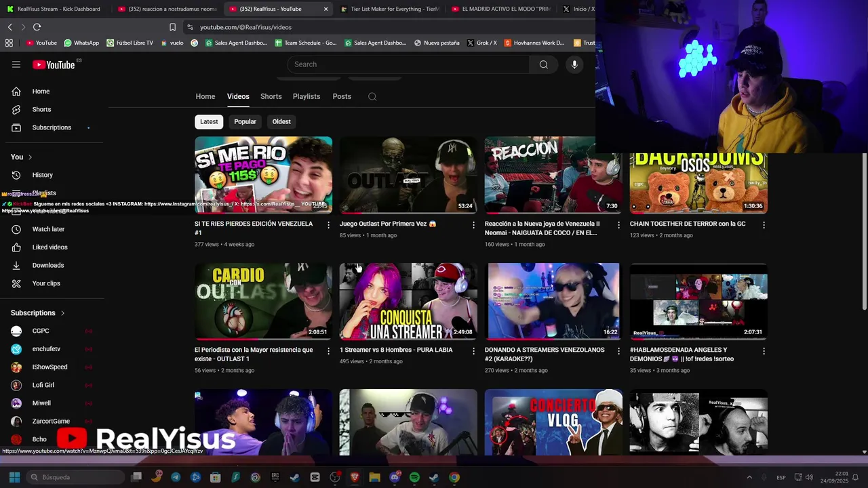This screenshot has width=868, height=488.
Task: Click the channel search magnifier icon
Action: click(372, 96)
